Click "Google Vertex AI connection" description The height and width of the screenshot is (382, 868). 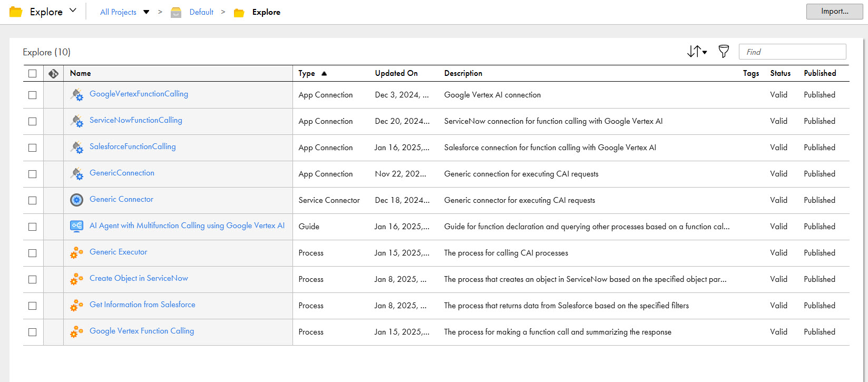coord(492,95)
